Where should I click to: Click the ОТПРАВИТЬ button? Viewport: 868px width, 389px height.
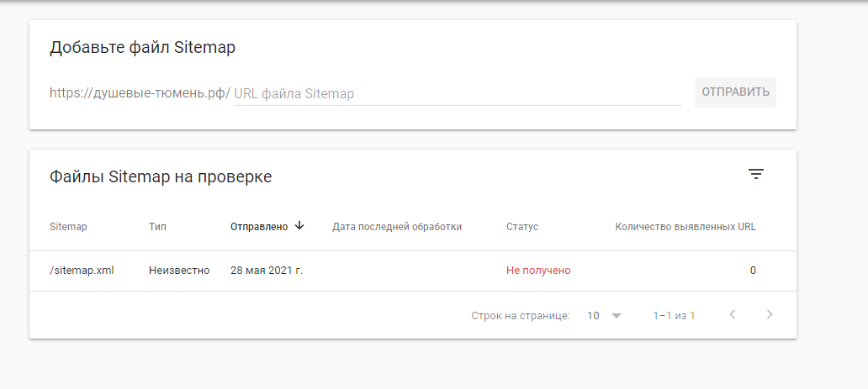(735, 92)
